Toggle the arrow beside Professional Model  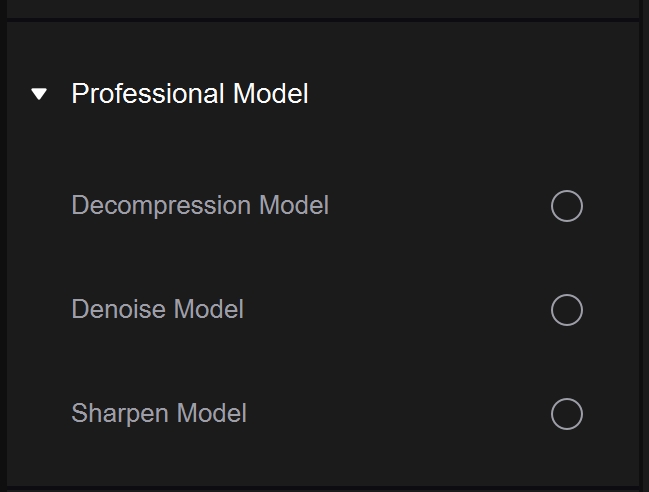point(39,95)
